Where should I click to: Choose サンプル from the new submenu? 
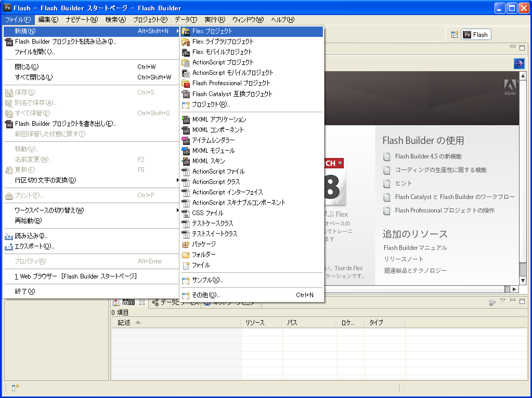pyautogui.click(x=252, y=281)
